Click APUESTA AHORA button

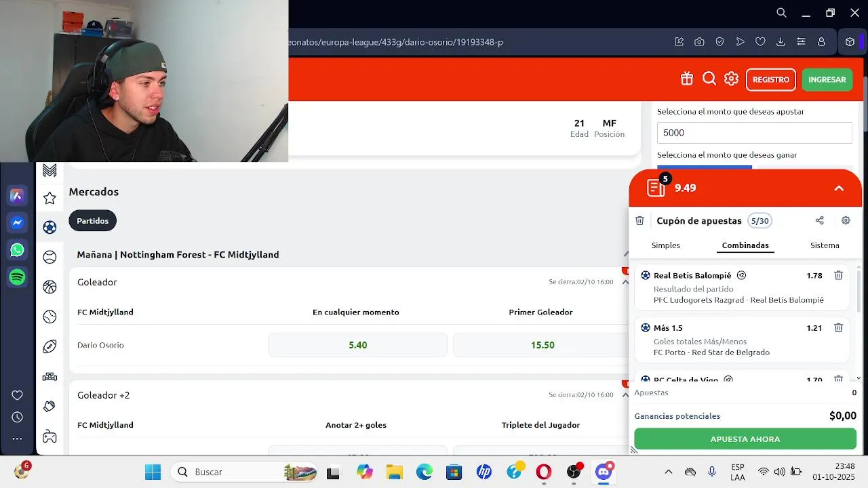[x=745, y=439]
